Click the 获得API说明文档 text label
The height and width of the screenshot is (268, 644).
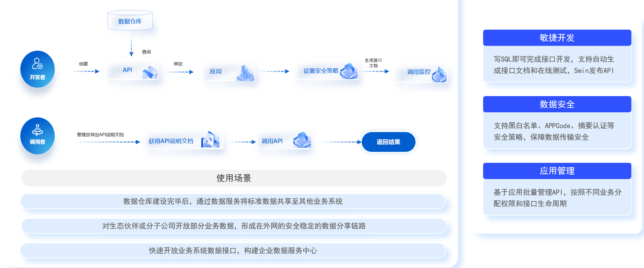click(x=171, y=141)
